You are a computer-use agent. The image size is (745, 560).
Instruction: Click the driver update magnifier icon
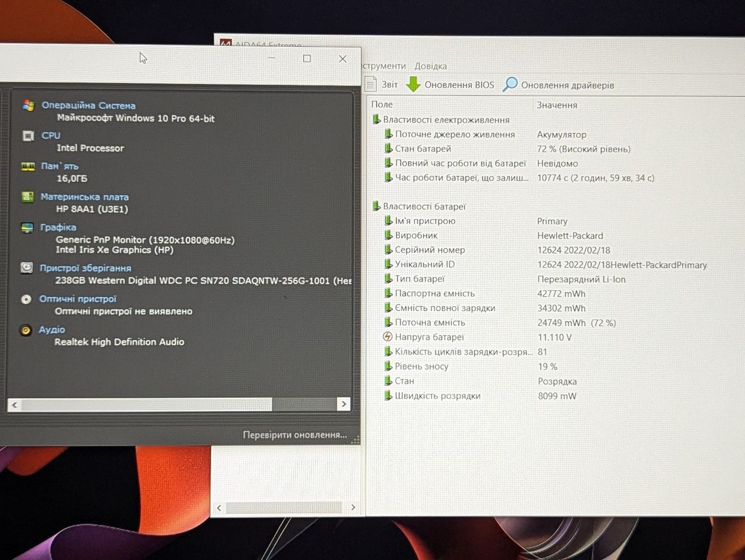click(x=510, y=84)
